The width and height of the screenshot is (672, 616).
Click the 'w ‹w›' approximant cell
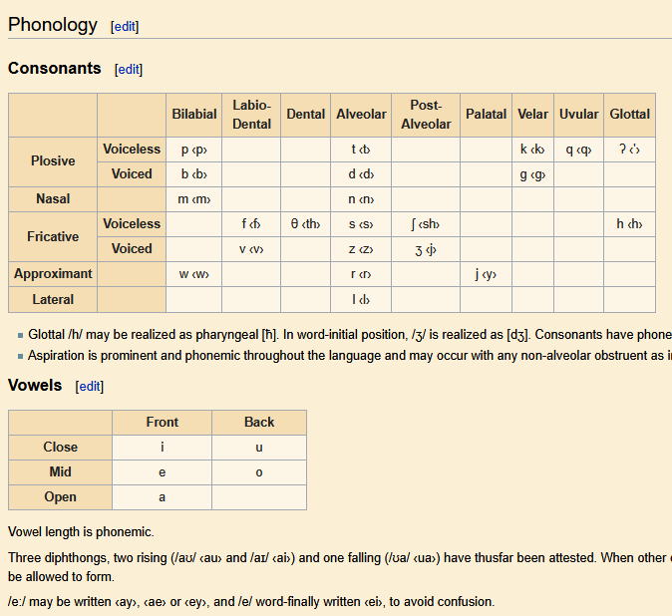coord(194,274)
